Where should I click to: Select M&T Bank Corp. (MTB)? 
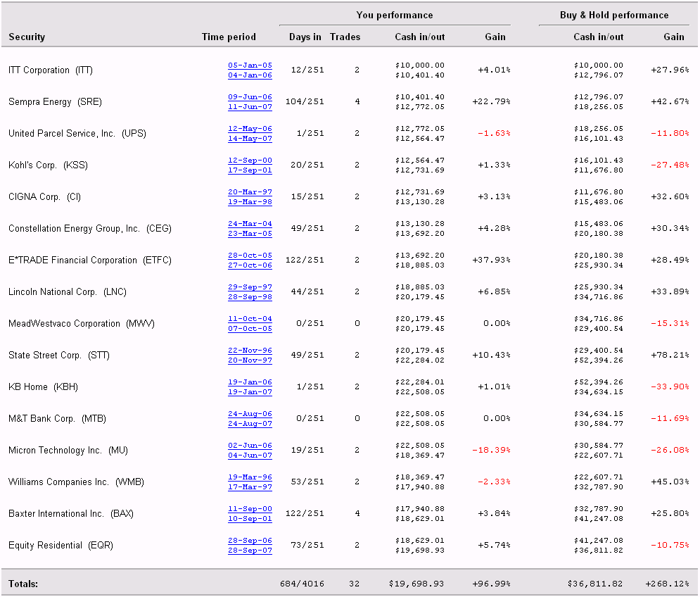point(57,419)
